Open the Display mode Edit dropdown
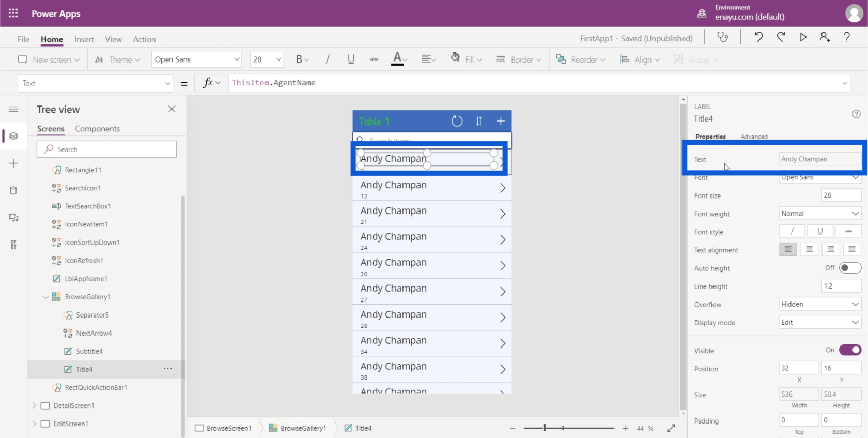This screenshot has width=868, height=438. coord(820,322)
